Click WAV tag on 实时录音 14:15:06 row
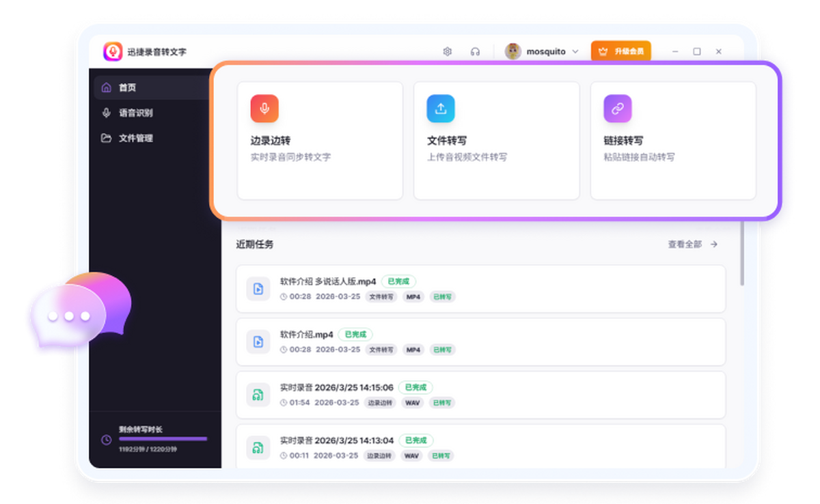This screenshot has width=820, height=504. 411,403
